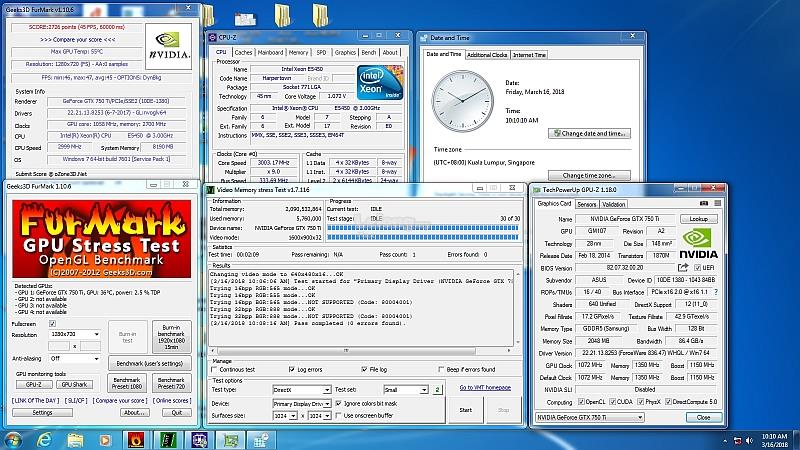Switch to the Caches tab in CPU-Z
Image resolution: width=800 pixels, height=450 pixels.
pos(243,52)
